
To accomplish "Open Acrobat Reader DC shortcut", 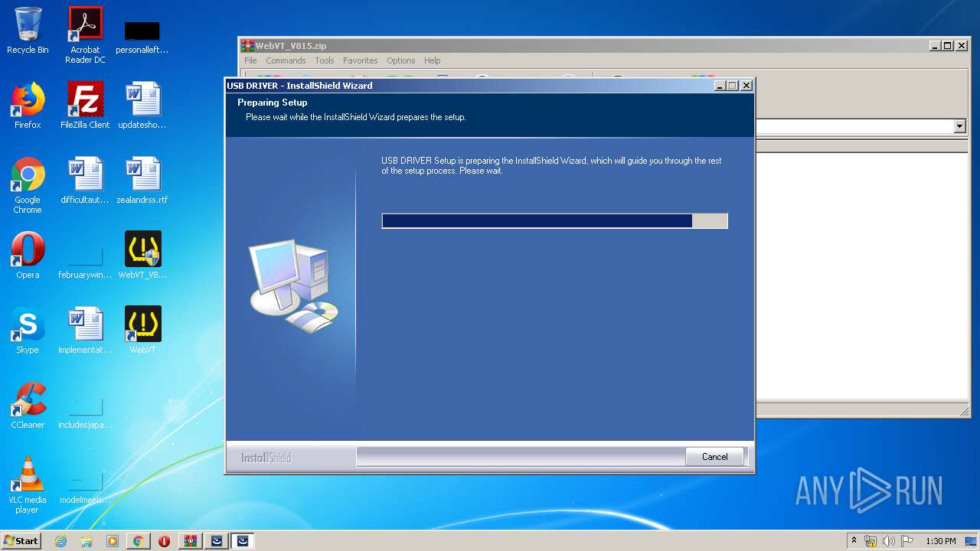I will pos(85,35).
